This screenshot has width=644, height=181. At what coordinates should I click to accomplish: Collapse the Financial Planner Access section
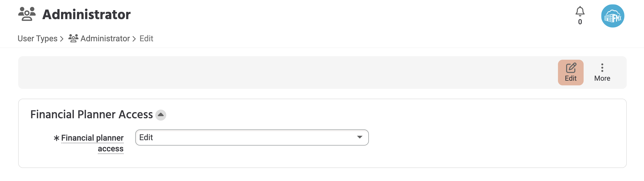point(161,115)
